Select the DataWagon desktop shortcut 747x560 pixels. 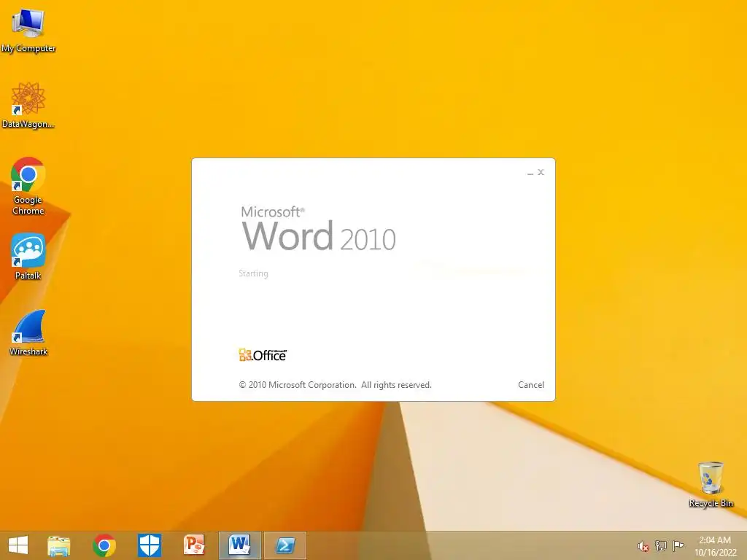[x=28, y=105]
